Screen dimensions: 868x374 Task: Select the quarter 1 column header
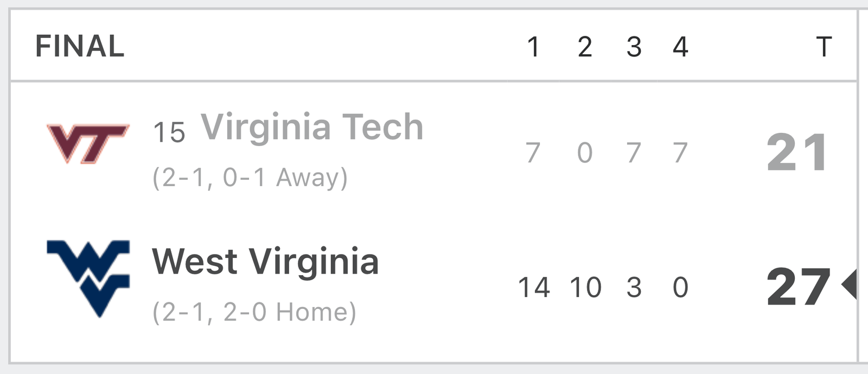[533, 47]
